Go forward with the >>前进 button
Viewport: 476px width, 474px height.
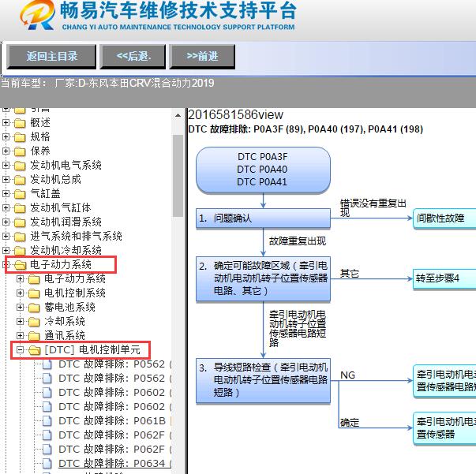coord(202,57)
